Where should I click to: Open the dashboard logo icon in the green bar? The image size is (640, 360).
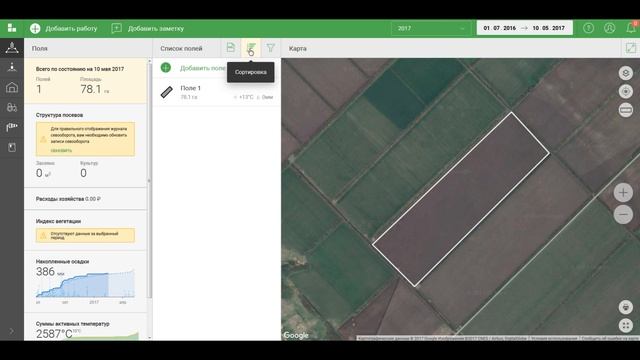pos(12,28)
